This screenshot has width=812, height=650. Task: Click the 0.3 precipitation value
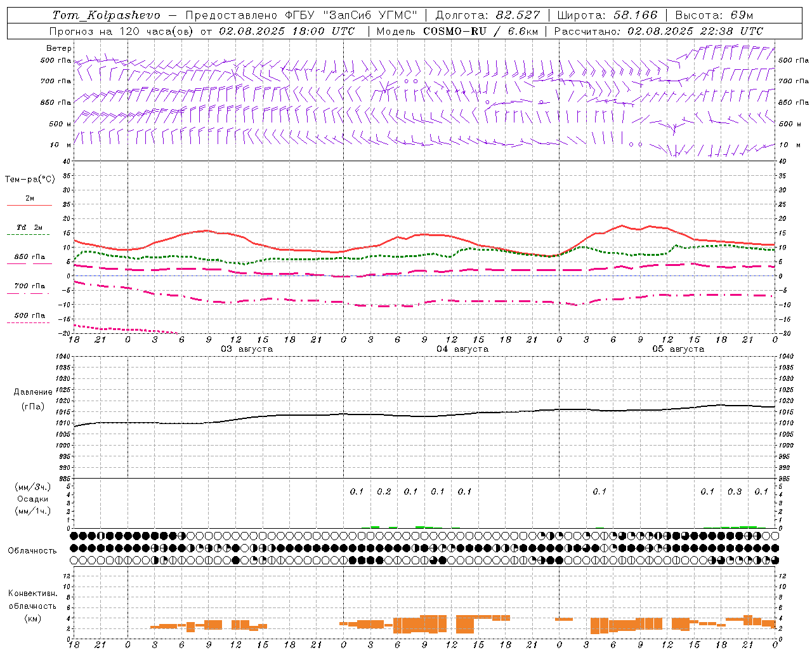click(x=735, y=491)
